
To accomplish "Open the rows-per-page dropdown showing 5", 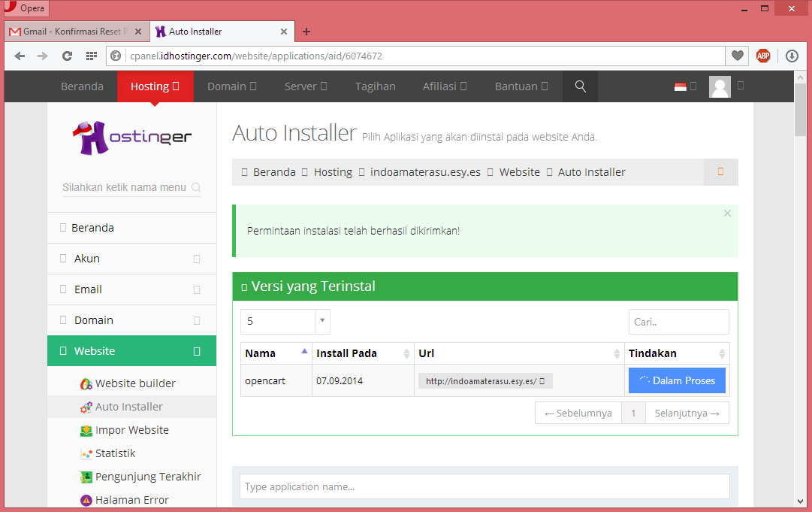I will (285, 321).
